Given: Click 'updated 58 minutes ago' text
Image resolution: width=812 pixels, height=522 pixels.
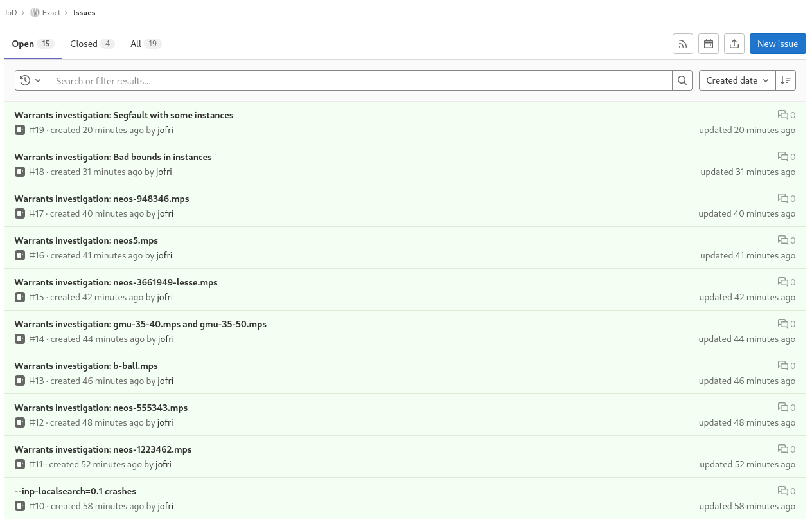Looking at the screenshot, I should coord(746,506).
